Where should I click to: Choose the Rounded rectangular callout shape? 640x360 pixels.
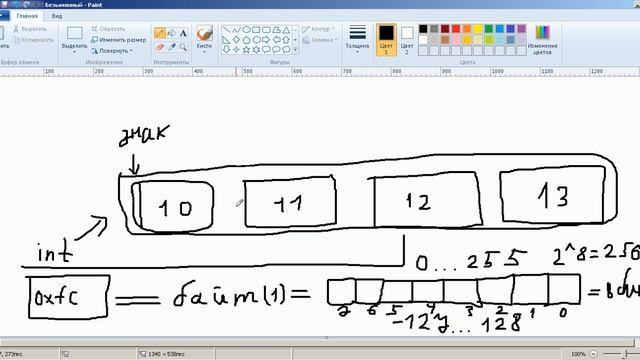click(x=266, y=49)
